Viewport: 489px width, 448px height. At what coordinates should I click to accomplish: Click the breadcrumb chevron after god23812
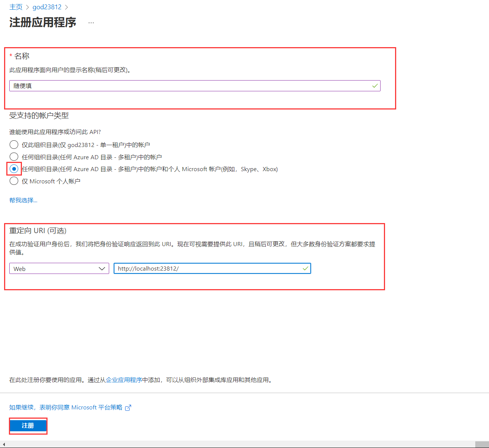click(x=66, y=7)
